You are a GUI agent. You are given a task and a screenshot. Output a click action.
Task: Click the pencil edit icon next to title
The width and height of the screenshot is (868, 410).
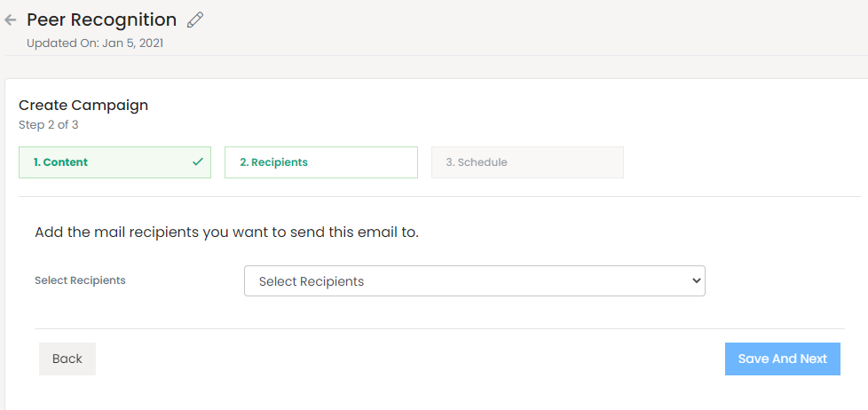coord(195,20)
